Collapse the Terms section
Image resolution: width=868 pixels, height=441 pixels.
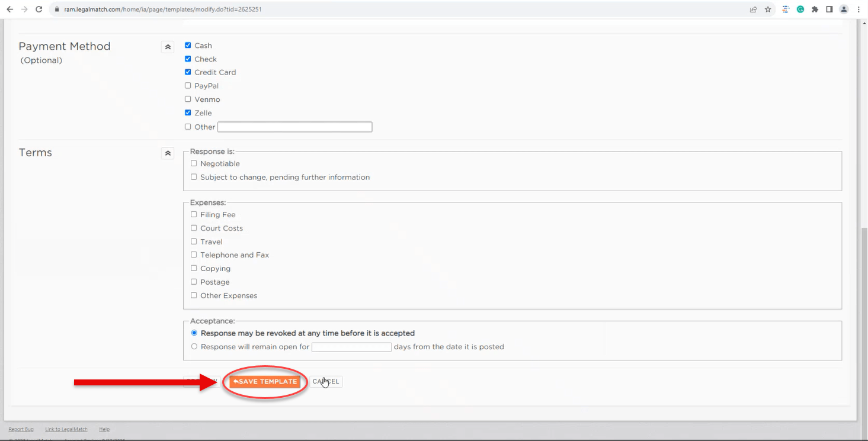pos(168,153)
